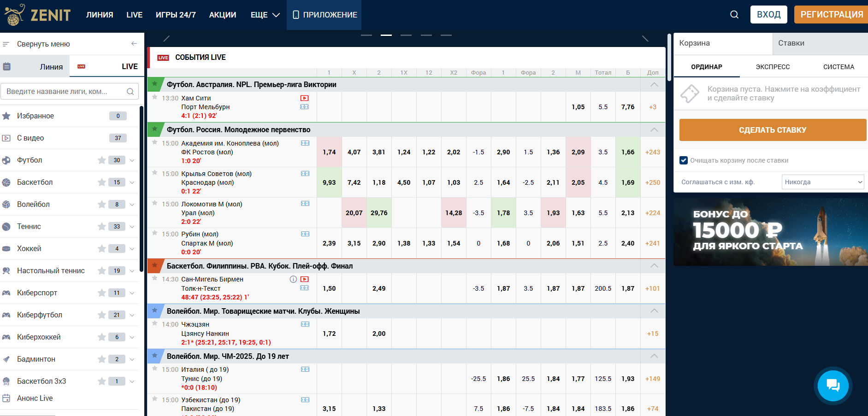The width and height of the screenshot is (868, 416).
Task: Switch to СИСТЕМА bet tab
Action: coord(838,67)
